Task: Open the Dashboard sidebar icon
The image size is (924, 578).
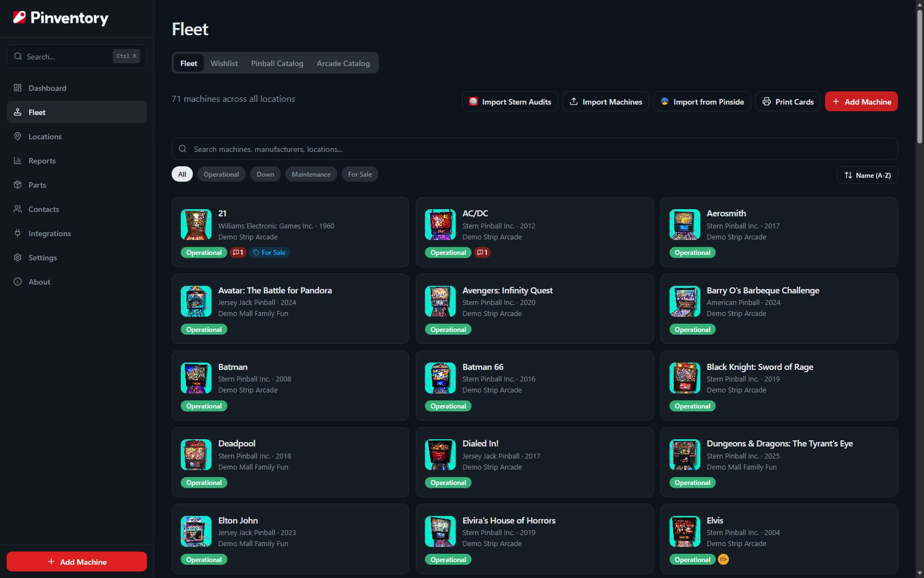Action: 18,88
